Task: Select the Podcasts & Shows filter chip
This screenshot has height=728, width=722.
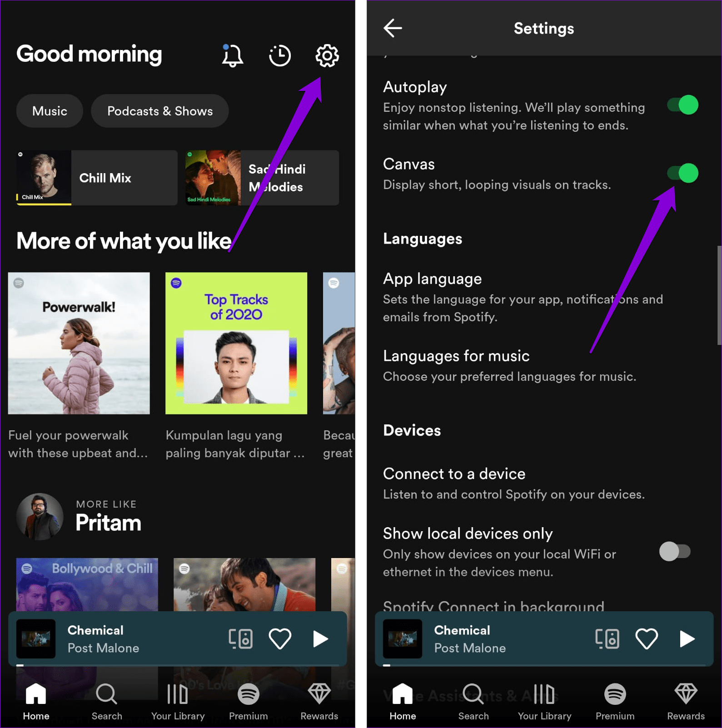Action: tap(160, 111)
